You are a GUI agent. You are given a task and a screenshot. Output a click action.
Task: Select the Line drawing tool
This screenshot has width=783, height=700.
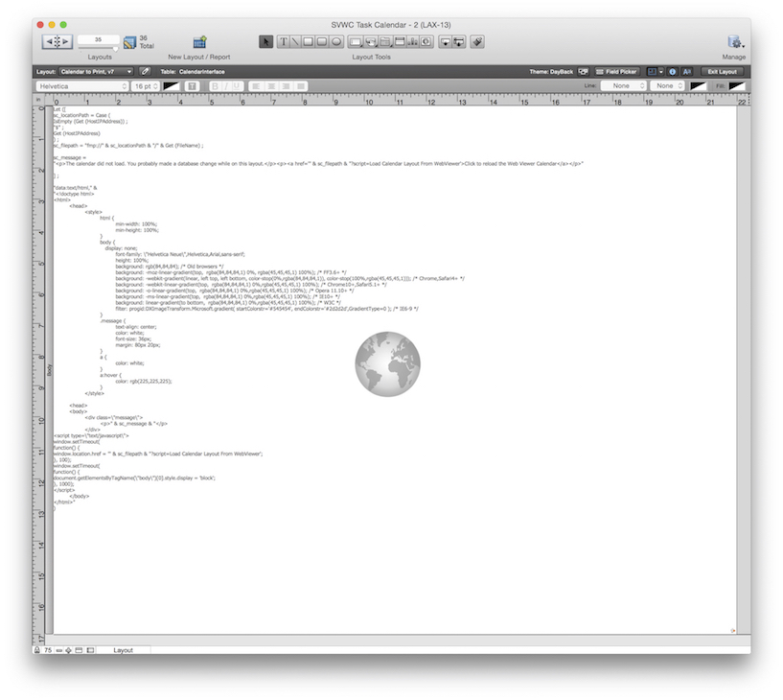(295, 42)
